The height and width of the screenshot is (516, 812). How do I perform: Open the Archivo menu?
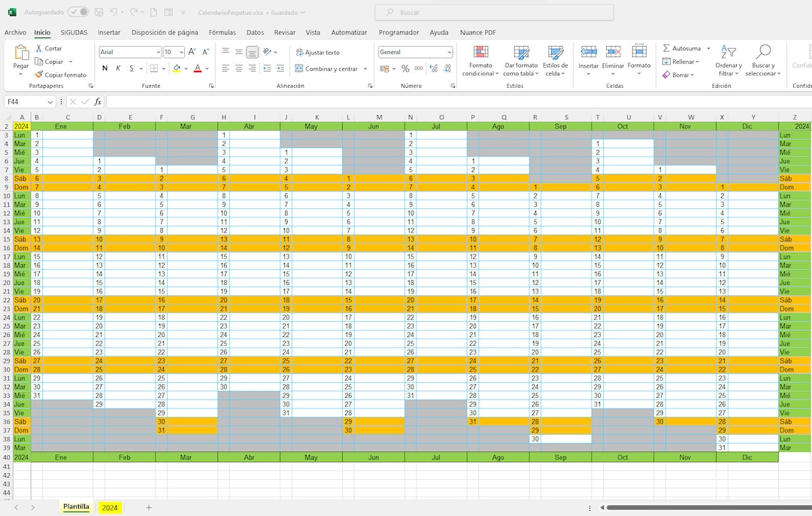coord(16,32)
